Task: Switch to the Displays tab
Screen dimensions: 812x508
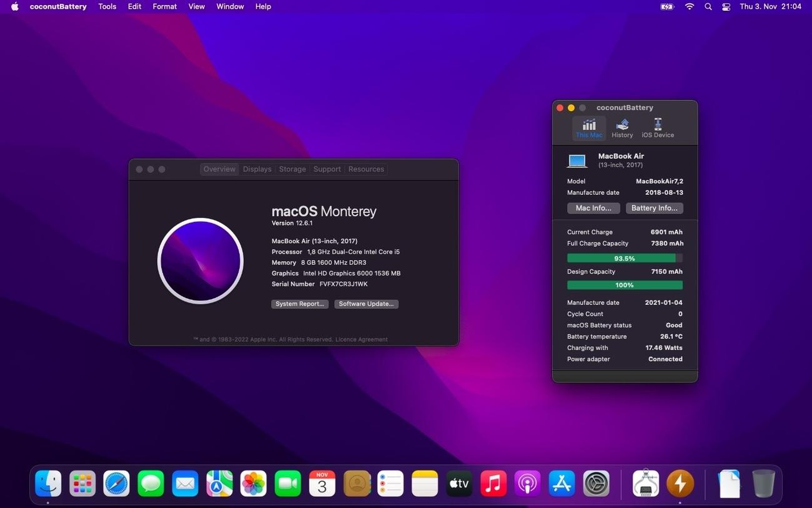Action: pyautogui.click(x=257, y=169)
